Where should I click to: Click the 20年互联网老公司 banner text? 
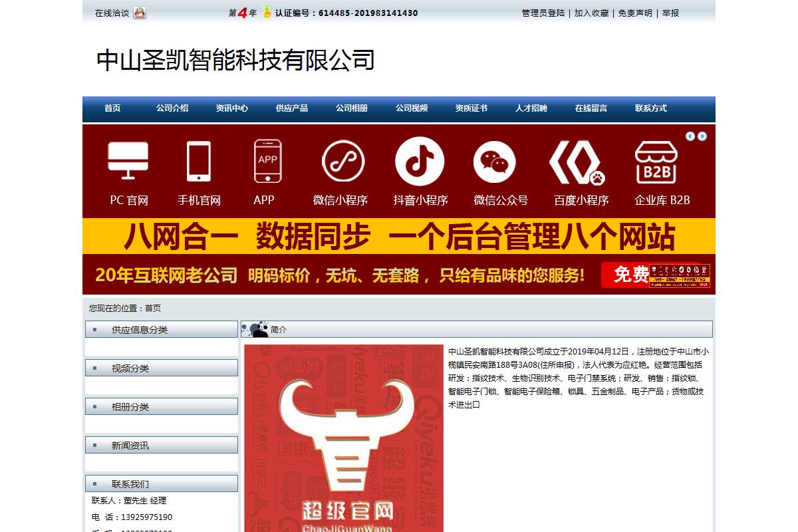point(166,275)
